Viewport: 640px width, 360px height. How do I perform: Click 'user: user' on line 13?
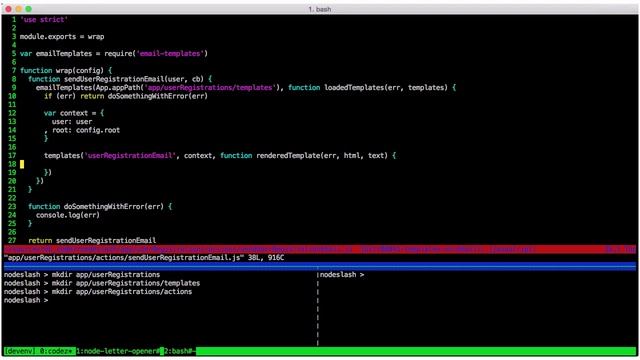click(72, 122)
